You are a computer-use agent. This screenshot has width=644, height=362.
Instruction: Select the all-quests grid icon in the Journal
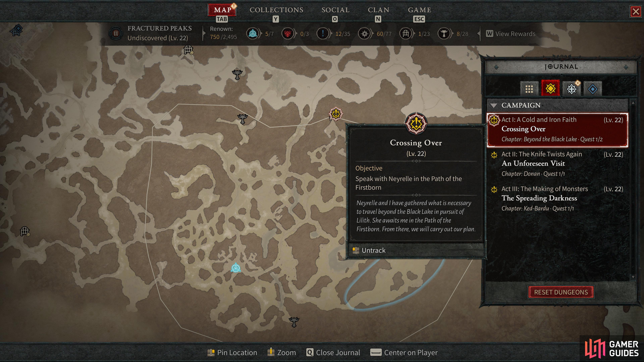(x=529, y=89)
